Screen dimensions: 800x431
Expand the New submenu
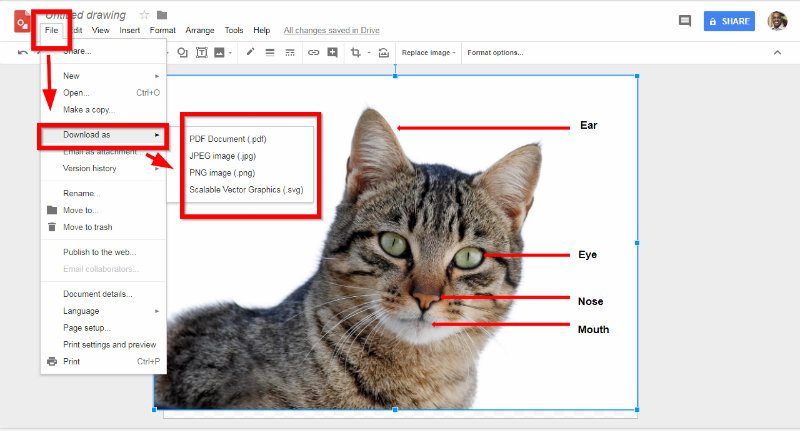[x=104, y=76]
